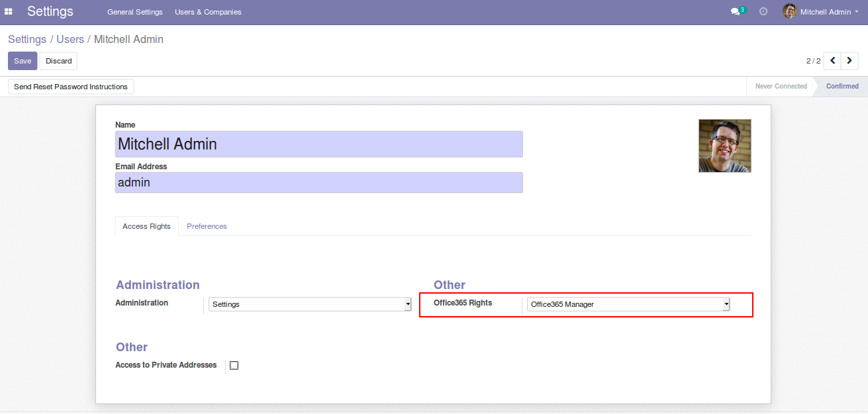The width and height of the screenshot is (868, 414).
Task: Open the chat messages icon
Action: [x=735, y=12]
